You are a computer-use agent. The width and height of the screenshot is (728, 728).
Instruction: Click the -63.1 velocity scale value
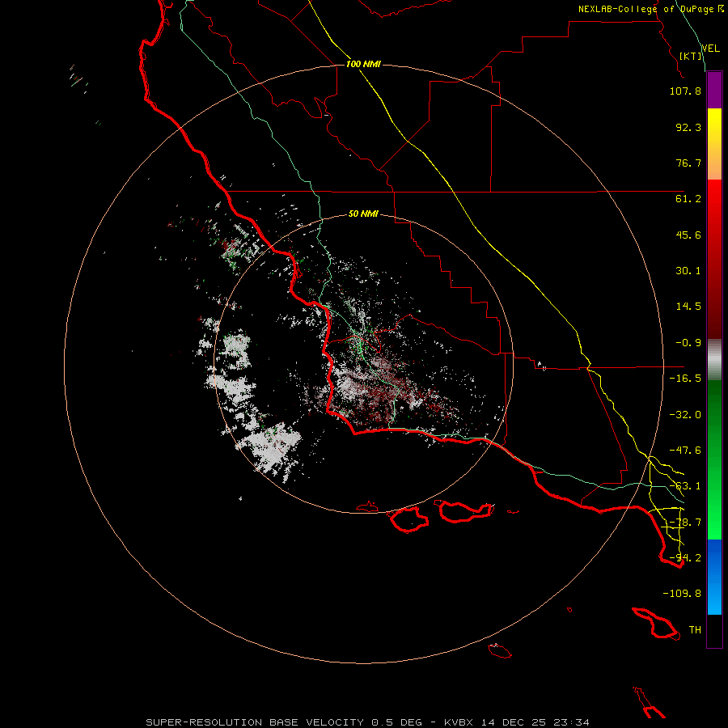tap(685, 486)
